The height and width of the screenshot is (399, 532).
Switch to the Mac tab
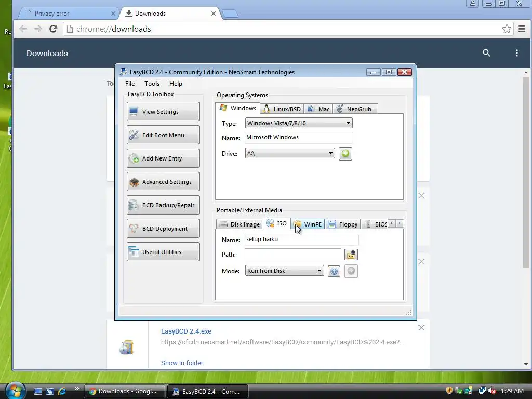[318, 109]
